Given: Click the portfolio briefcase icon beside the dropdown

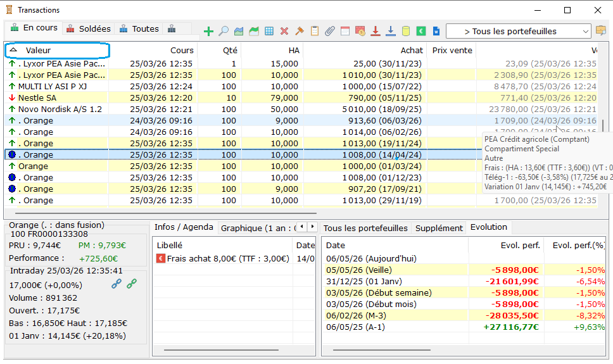Looking at the screenshot, I should pos(601,30).
